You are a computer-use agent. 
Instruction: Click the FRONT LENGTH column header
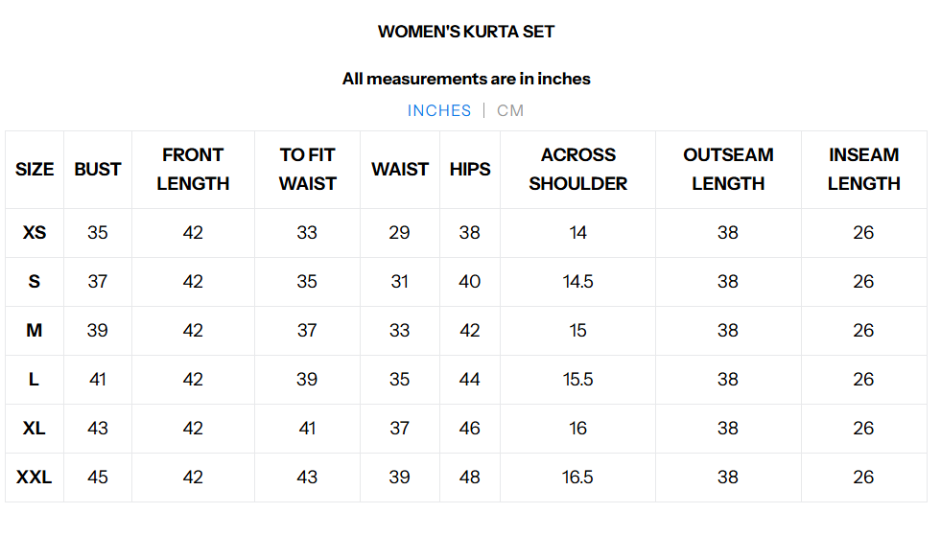point(193,170)
